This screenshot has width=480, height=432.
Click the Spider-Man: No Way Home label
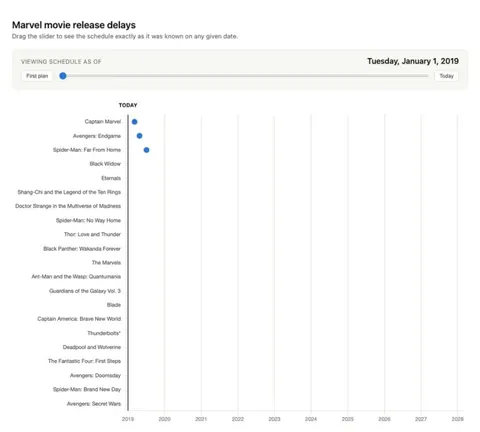[88, 220]
